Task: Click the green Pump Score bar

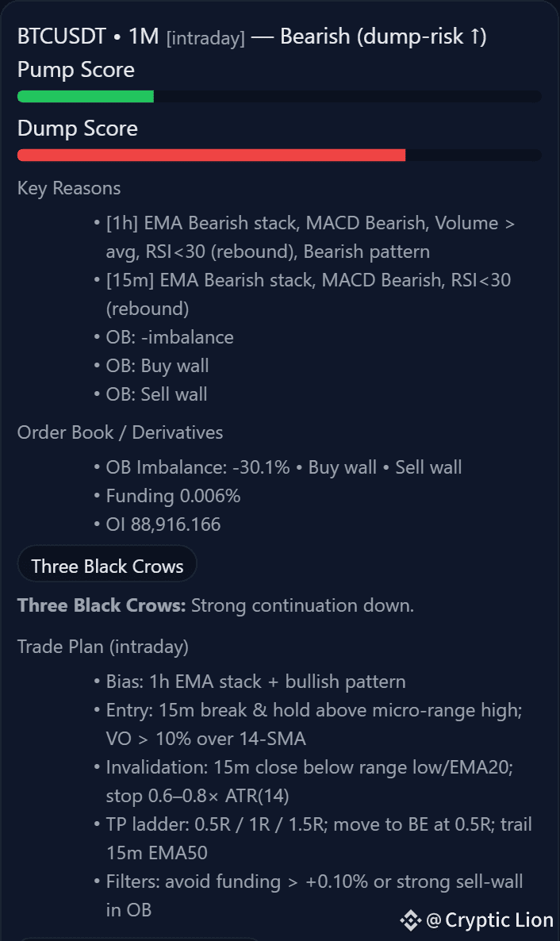Action: pos(86,97)
